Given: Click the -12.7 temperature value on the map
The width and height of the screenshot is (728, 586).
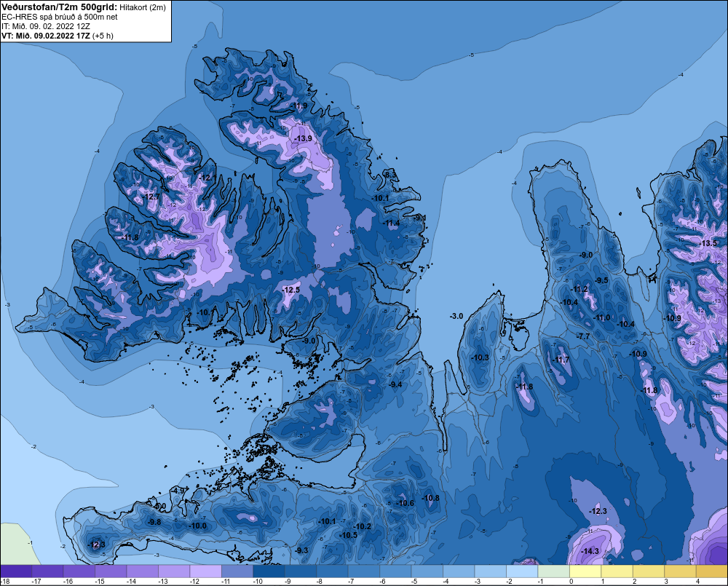Looking at the screenshot, I should point(152,197).
